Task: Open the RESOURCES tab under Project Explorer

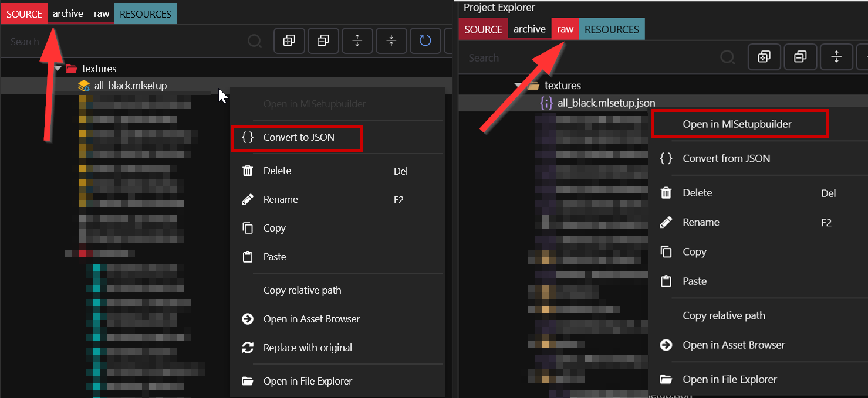Action: click(612, 29)
